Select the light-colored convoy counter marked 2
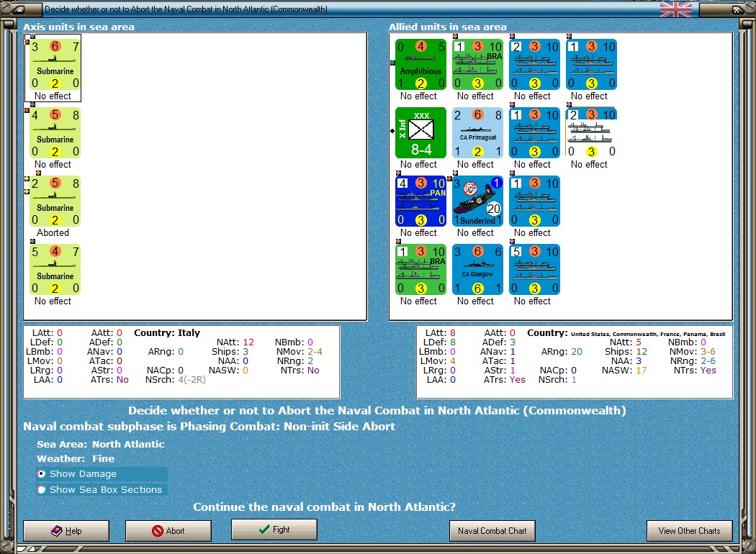Viewport: 756px width, 554px height. [592, 133]
